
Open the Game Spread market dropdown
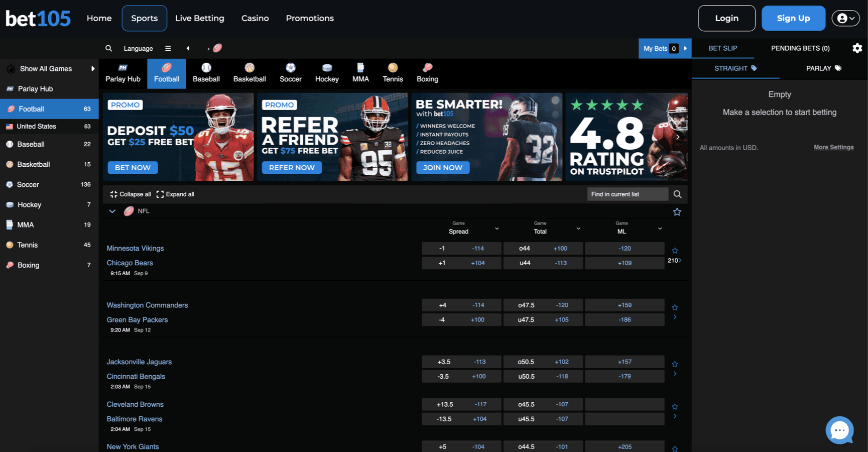tap(497, 229)
